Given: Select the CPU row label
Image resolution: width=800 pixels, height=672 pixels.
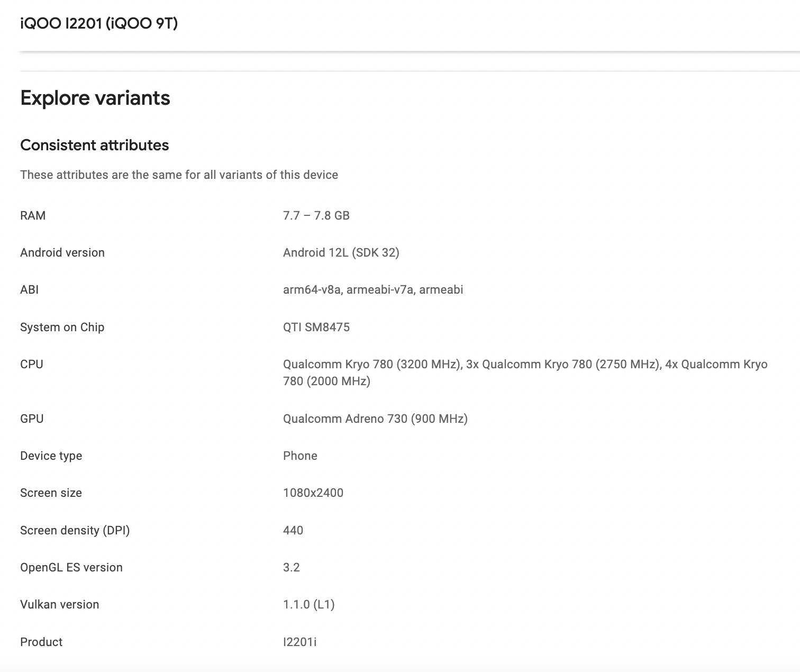Looking at the screenshot, I should click(x=31, y=364).
